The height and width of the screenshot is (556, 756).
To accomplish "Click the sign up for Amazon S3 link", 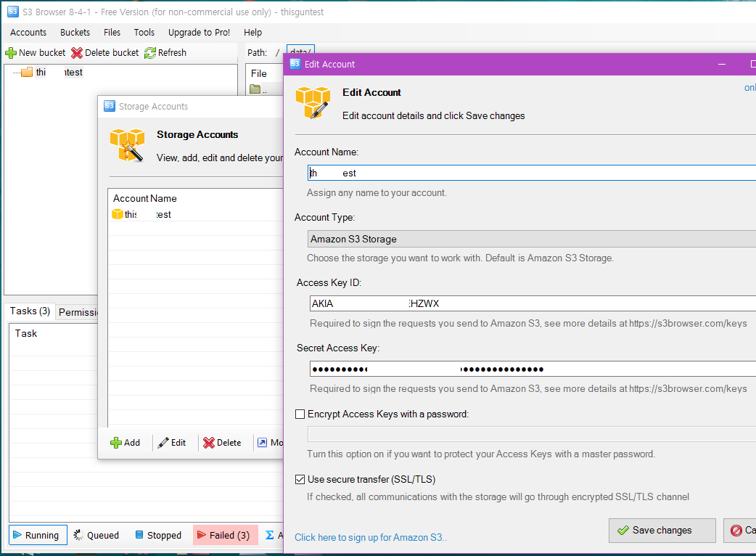I will pyautogui.click(x=371, y=538).
